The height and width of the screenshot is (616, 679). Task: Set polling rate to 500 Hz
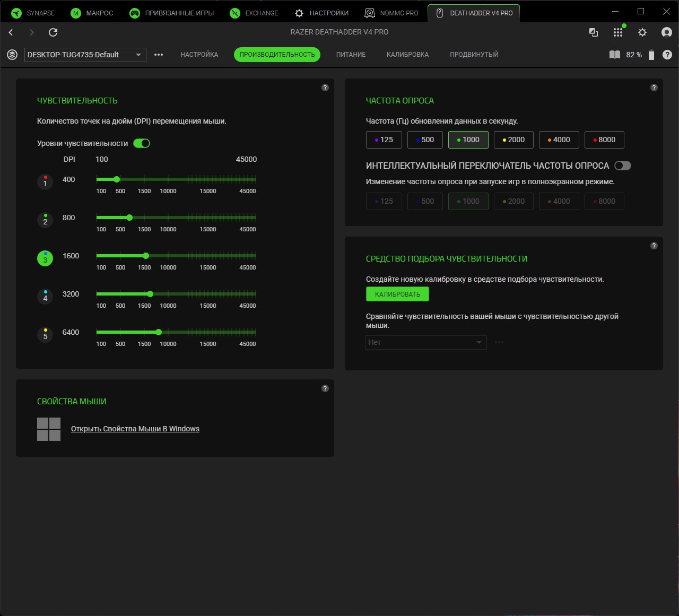tap(425, 140)
